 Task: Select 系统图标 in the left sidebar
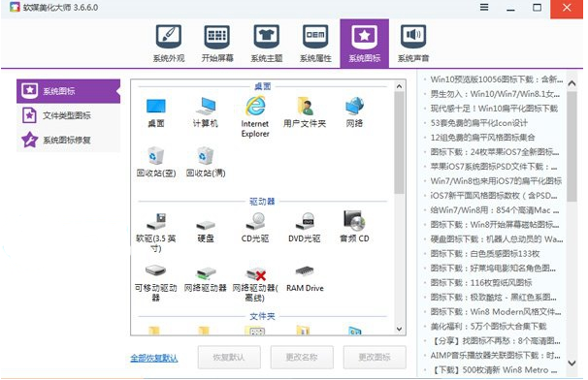point(68,91)
